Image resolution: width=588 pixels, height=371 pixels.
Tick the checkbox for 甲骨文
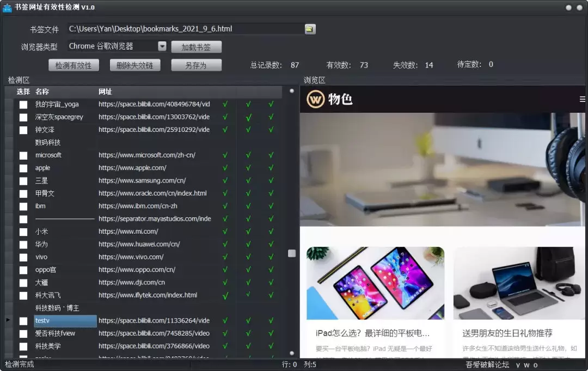point(23,194)
